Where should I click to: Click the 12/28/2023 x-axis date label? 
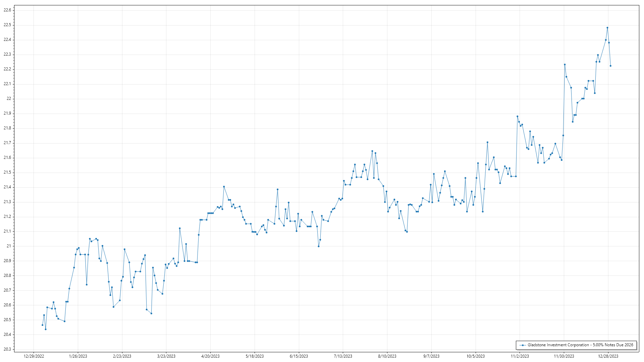point(608,356)
